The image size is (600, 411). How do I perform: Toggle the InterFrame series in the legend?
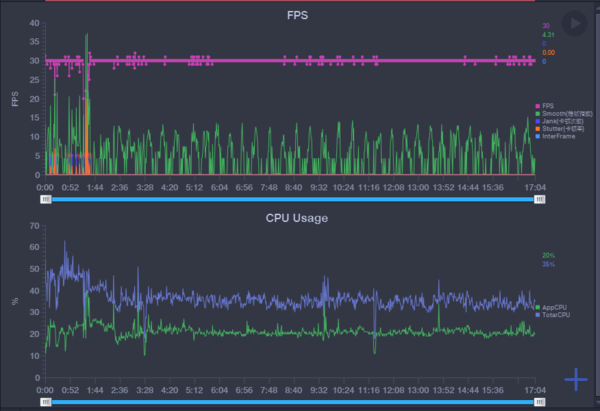pyautogui.click(x=555, y=137)
